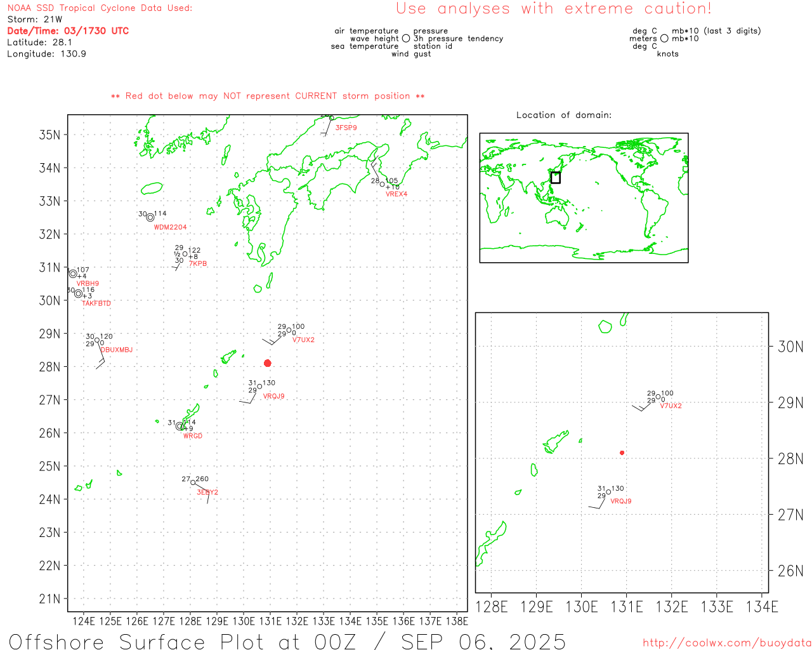Click the 138E longitude axis label
Viewport: 812px width, 650px height.
[x=457, y=621]
